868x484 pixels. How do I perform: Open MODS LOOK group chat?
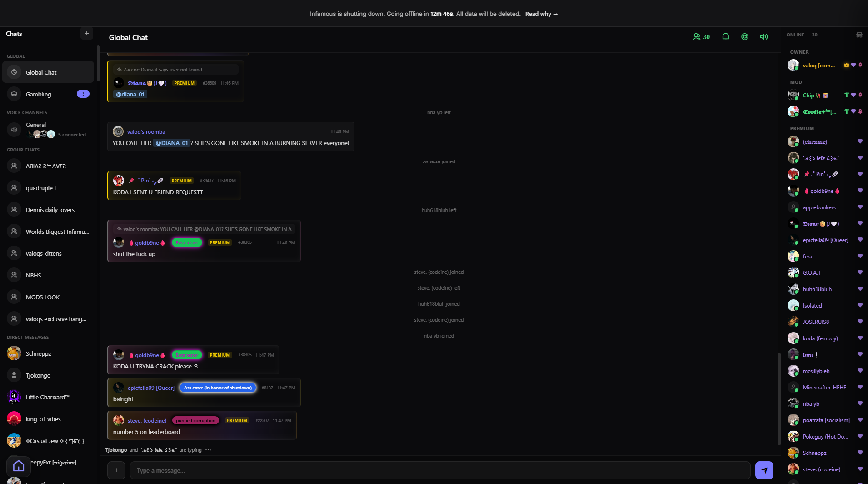click(x=48, y=297)
